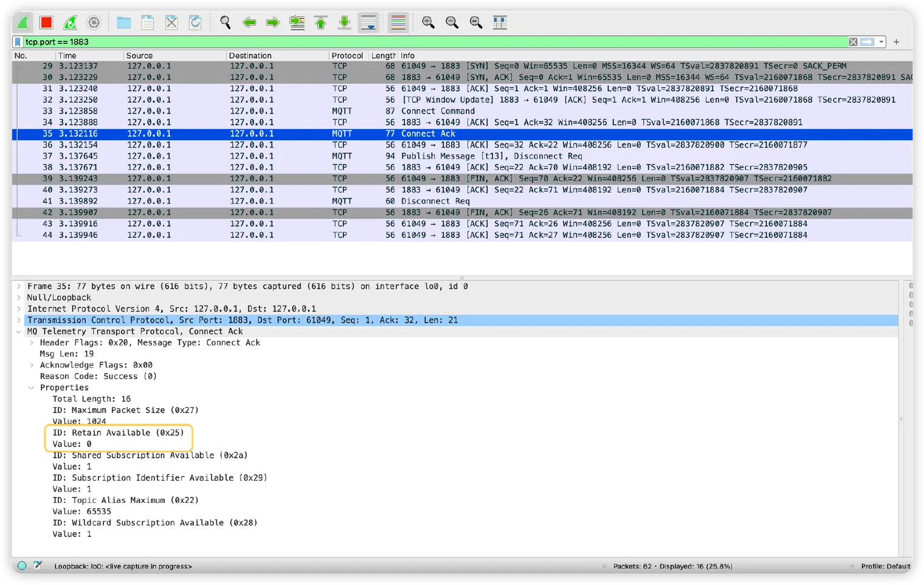Go forward in packet history
Image resolution: width=924 pixels, height=585 pixels.
click(x=273, y=22)
